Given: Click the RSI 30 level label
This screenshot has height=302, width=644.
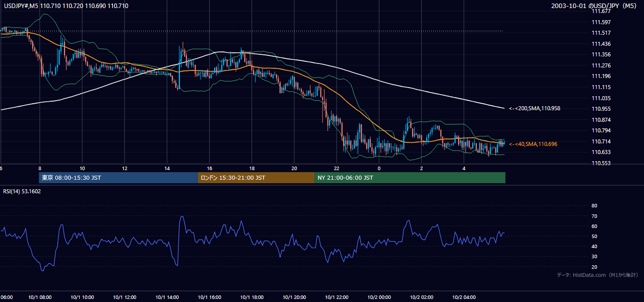Looking at the screenshot, I should click(594, 256).
